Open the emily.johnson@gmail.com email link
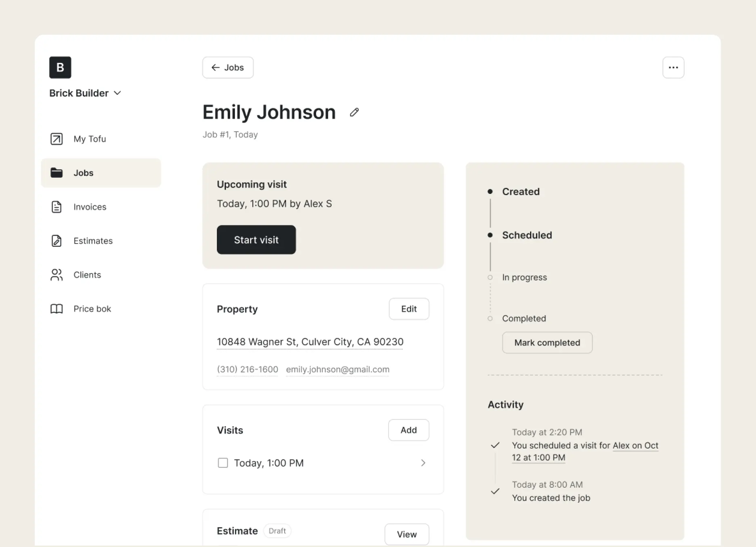The image size is (756, 547). pyautogui.click(x=337, y=369)
